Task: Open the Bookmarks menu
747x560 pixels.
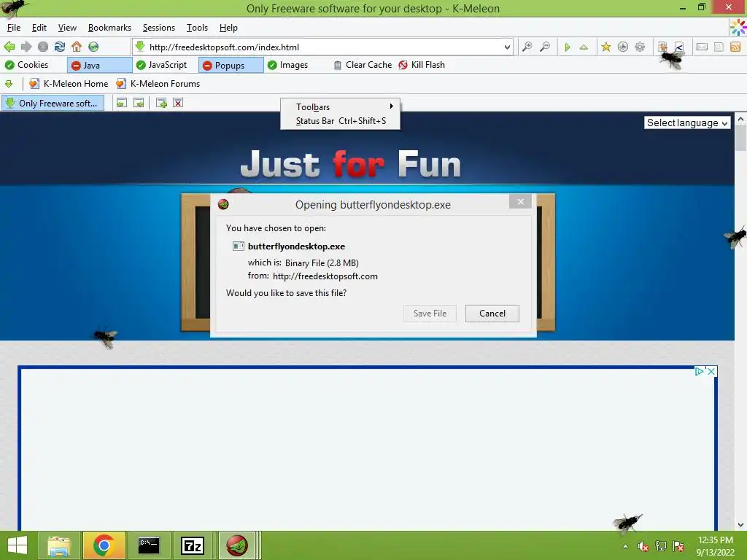Action: coord(109,28)
